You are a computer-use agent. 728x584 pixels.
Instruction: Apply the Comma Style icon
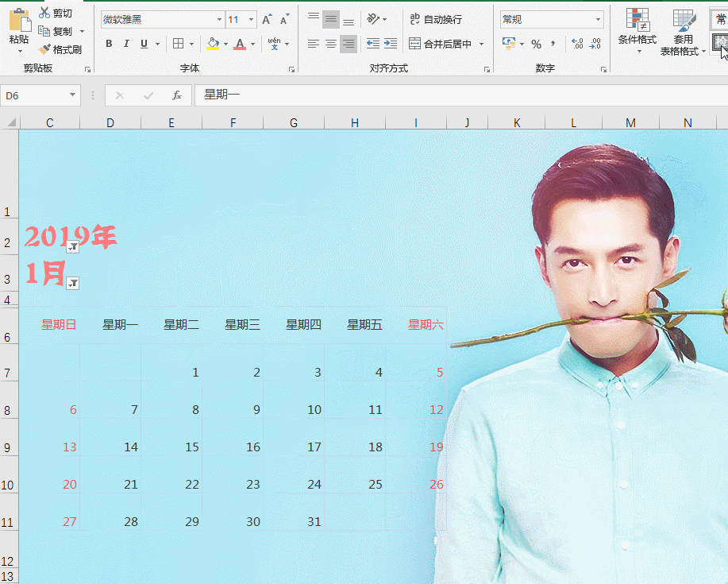[553, 44]
